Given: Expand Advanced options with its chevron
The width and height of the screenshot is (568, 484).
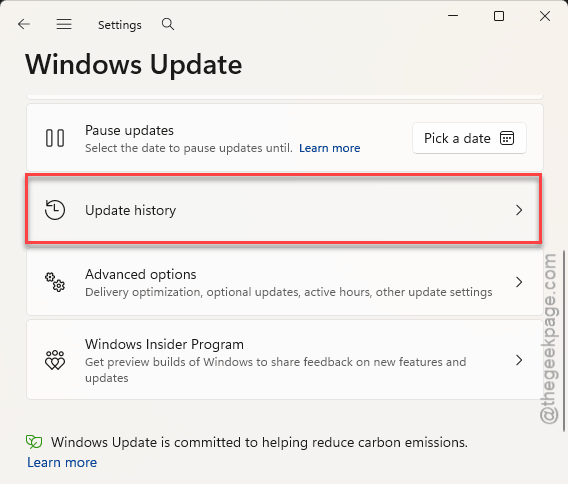Looking at the screenshot, I should point(519,282).
